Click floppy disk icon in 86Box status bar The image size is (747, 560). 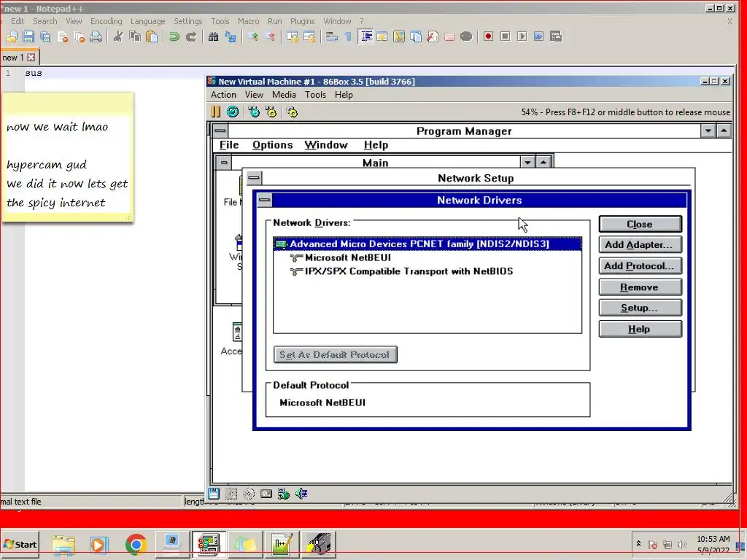coord(214,494)
